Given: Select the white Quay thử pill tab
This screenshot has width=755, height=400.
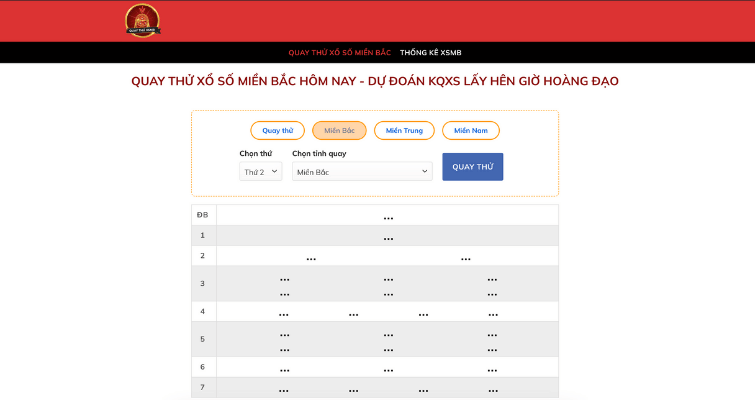Looking at the screenshot, I should (x=277, y=130).
